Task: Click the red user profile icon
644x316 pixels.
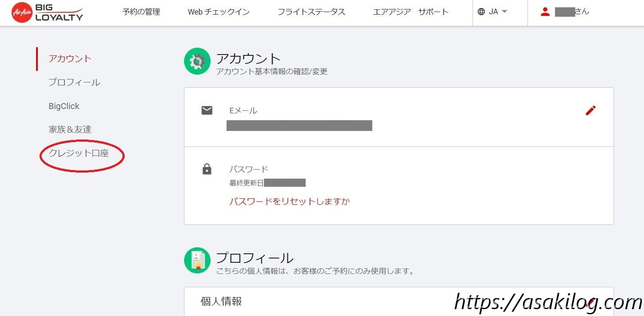Action: point(545,12)
